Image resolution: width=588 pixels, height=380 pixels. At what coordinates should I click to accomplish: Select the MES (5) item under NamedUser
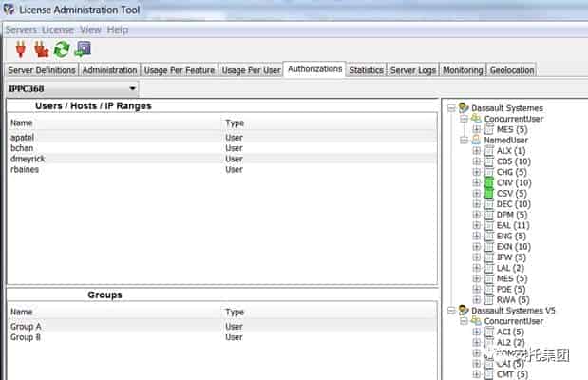click(x=511, y=278)
